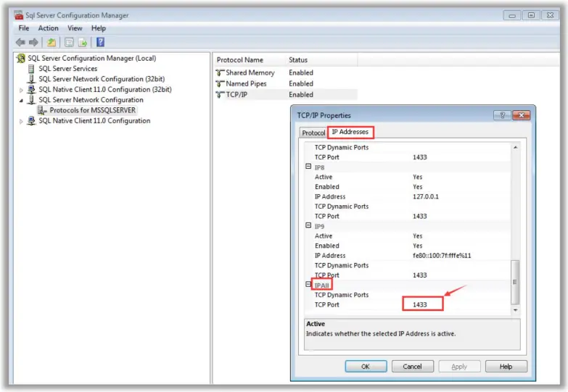Viewport: 568px width, 392px height.
Task: Collapse the IP9 section
Action: (x=308, y=225)
